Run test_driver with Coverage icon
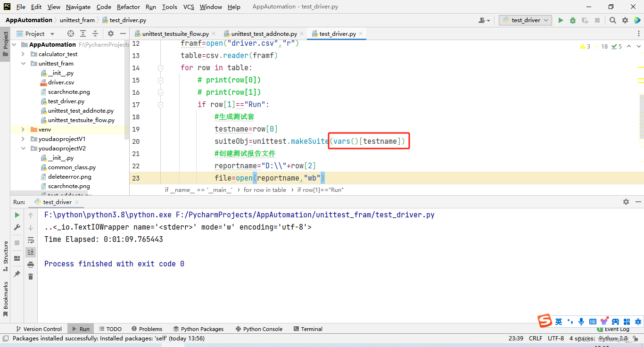This screenshot has width=644, height=347. coord(586,20)
